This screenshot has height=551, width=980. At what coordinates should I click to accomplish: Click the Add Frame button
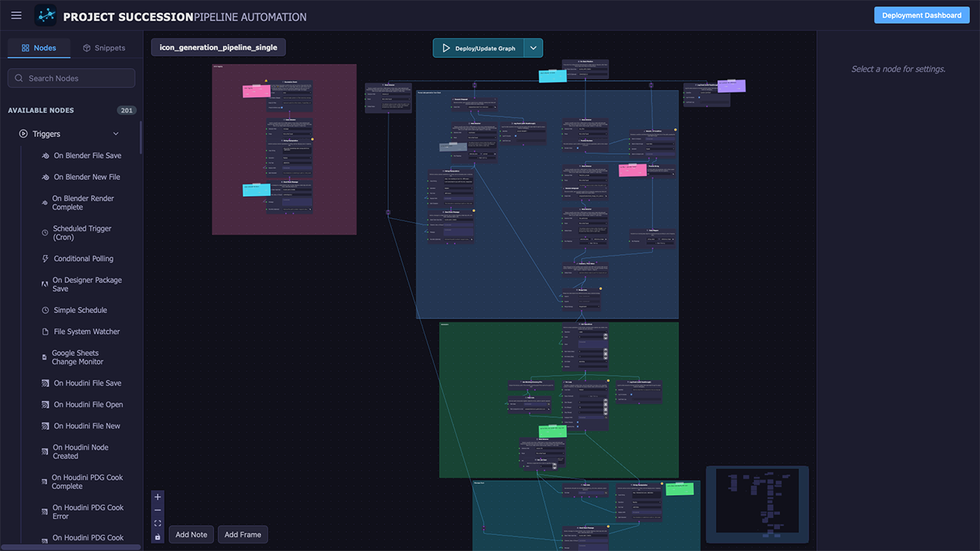243,534
